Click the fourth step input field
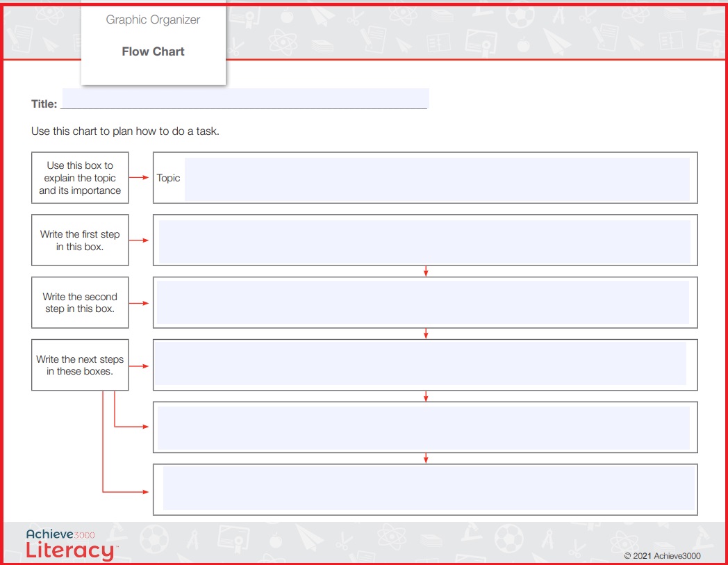 click(x=424, y=427)
